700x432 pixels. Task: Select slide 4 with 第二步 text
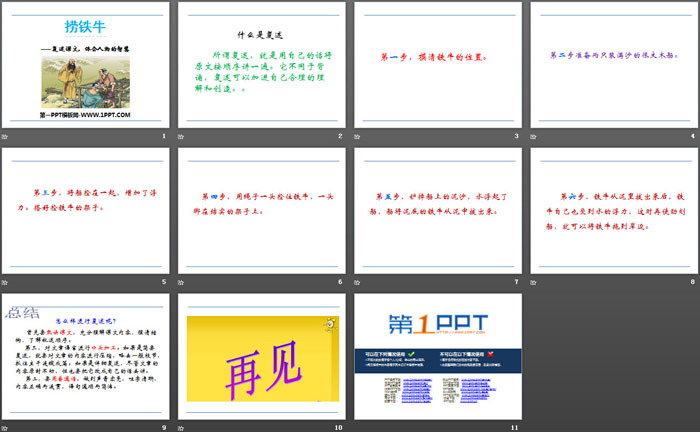(614, 65)
